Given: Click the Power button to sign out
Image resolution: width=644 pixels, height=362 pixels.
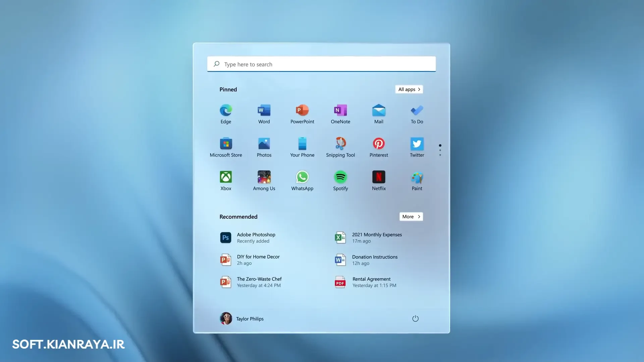Looking at the screenshot, I should pyautogui.click(x=415, y=319).
